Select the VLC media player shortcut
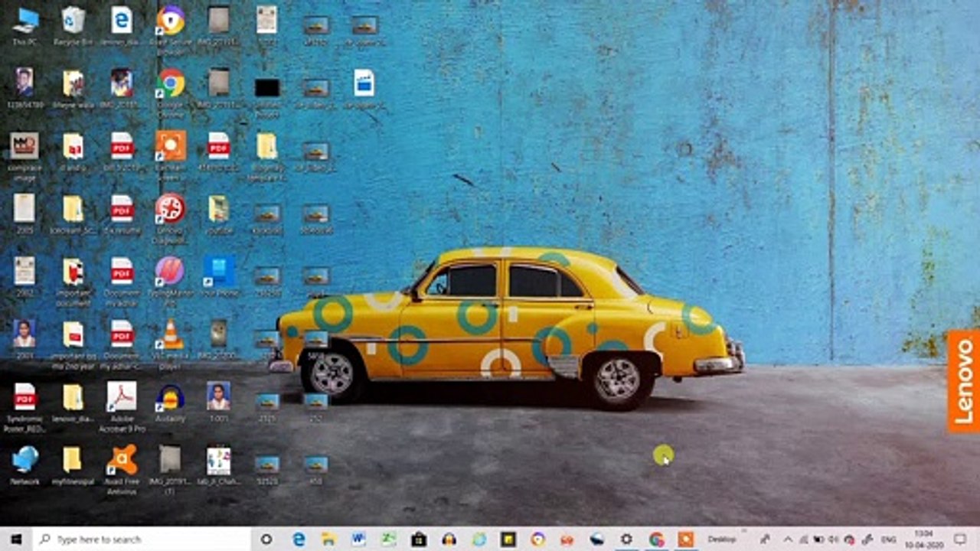The image size is (980, 551). tap(170, 344)
